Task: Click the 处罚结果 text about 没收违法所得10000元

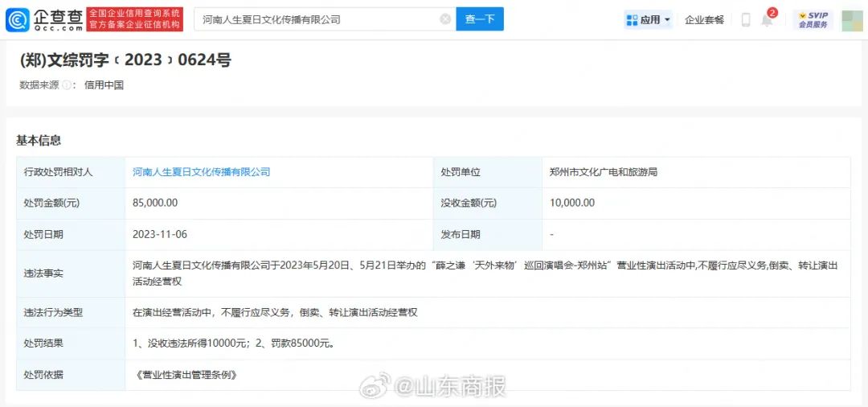Action: (x=234, y=343)
